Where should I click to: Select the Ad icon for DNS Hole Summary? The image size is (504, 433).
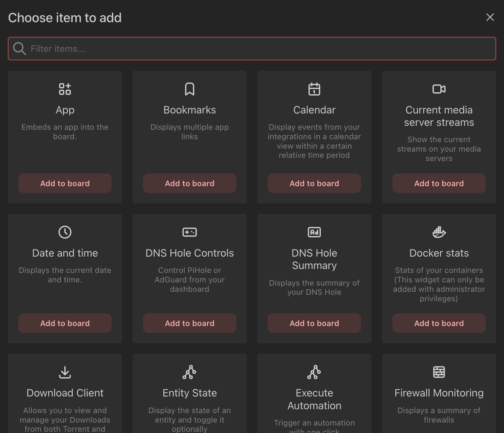point(314,232)
